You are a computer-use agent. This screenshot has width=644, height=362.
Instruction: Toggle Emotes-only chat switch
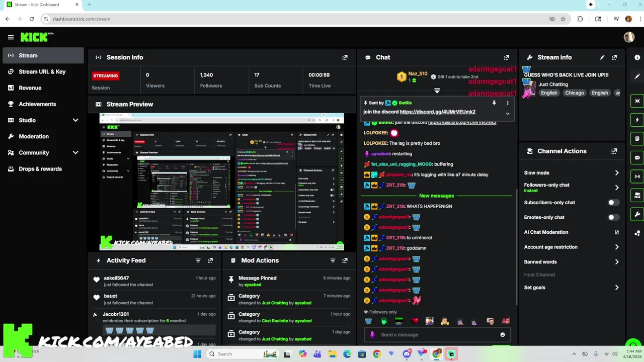pyautogui.click(x=613, y=217)
